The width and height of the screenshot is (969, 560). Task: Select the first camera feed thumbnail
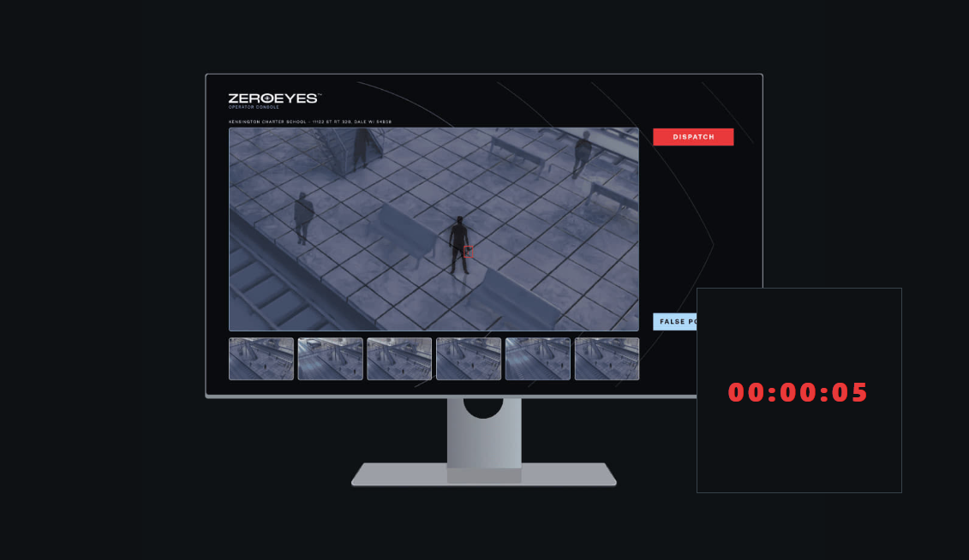[260, 358]
